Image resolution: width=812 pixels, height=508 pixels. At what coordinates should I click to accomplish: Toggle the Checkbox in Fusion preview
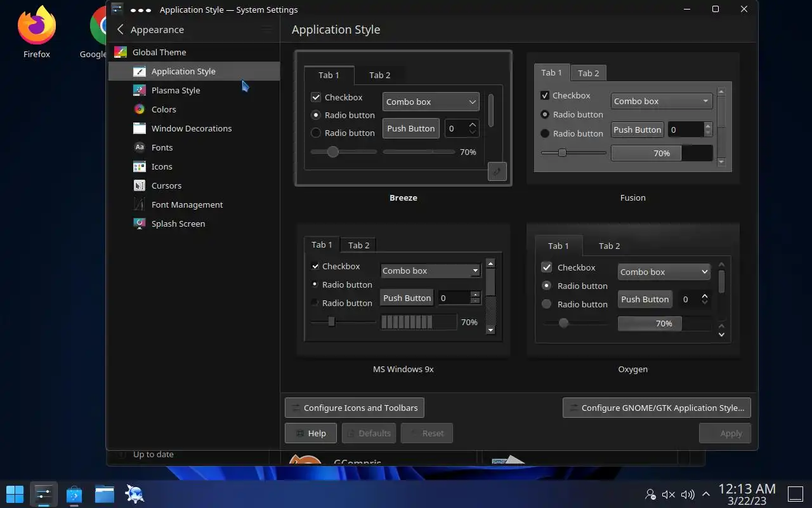tap(544, 95)
